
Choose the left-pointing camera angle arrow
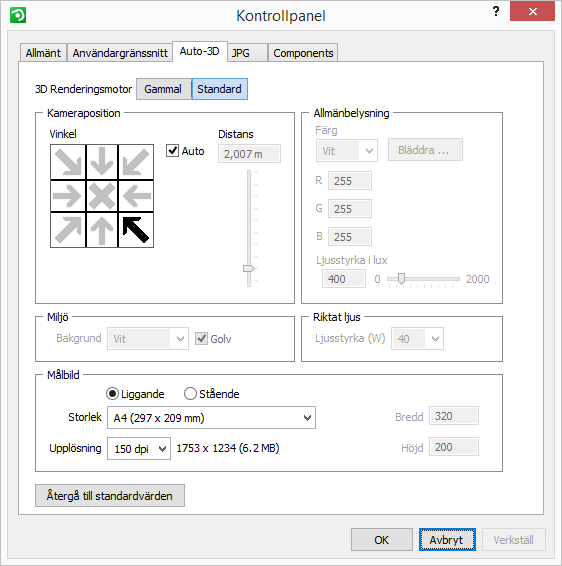[x=136, y=196]
